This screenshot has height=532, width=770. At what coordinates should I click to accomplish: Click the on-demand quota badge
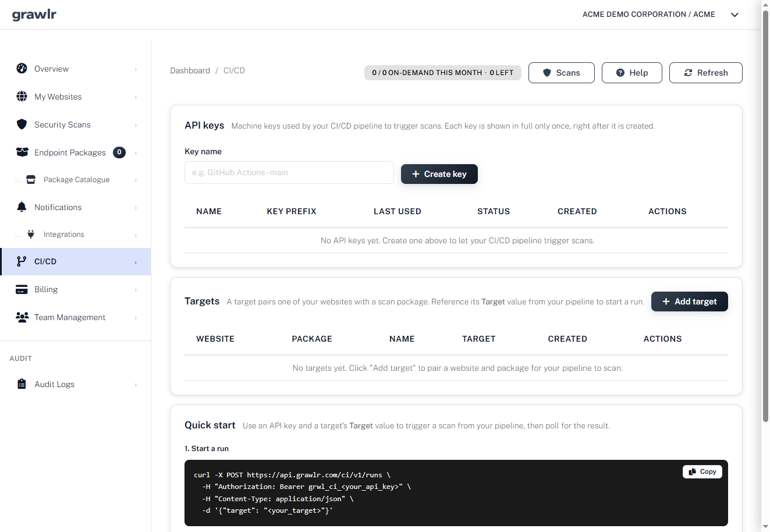[443, 73]
